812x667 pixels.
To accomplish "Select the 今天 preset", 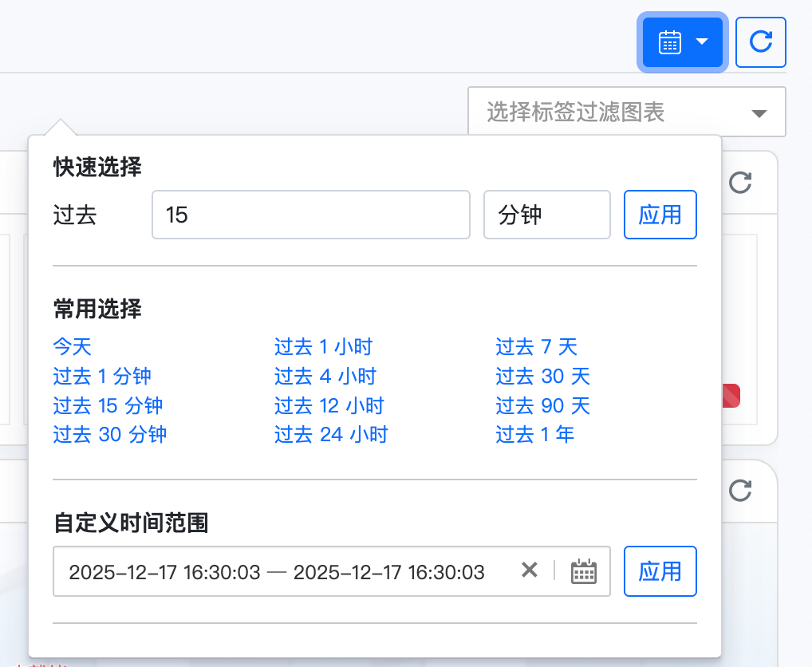I will pyautogui.click(x=73, y=346).
